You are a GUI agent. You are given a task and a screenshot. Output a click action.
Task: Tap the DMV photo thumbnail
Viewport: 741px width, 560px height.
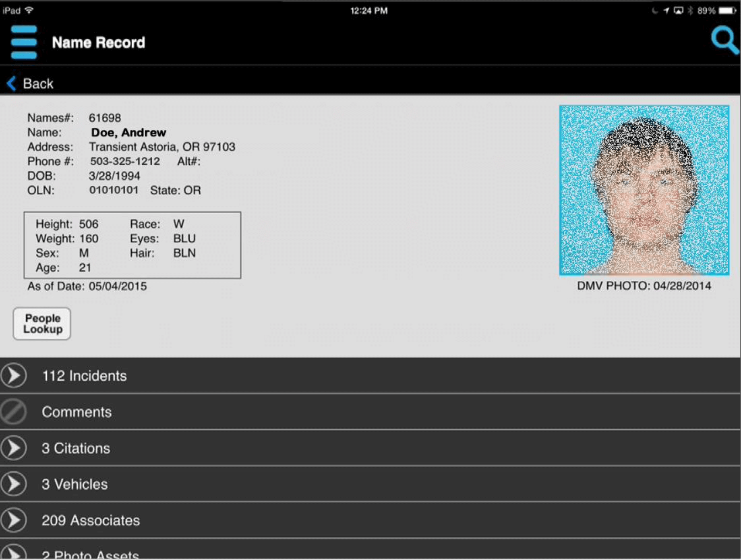point(644,191)
